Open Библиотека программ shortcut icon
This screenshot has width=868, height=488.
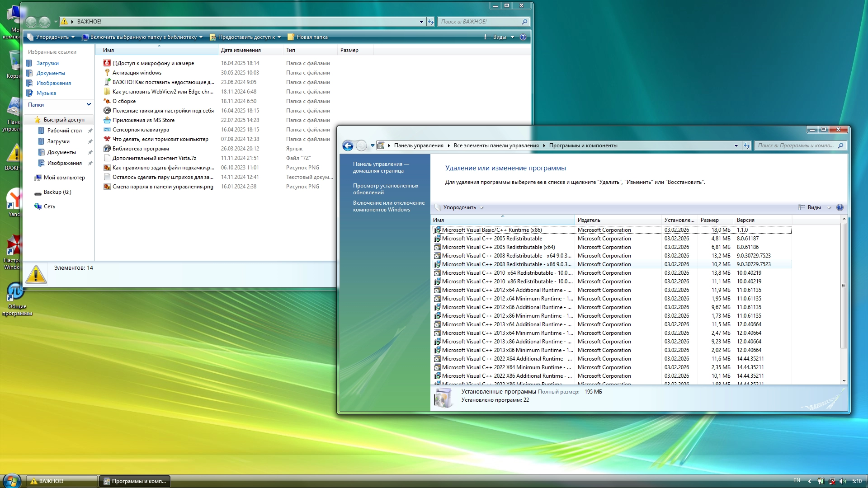point(107,149)
